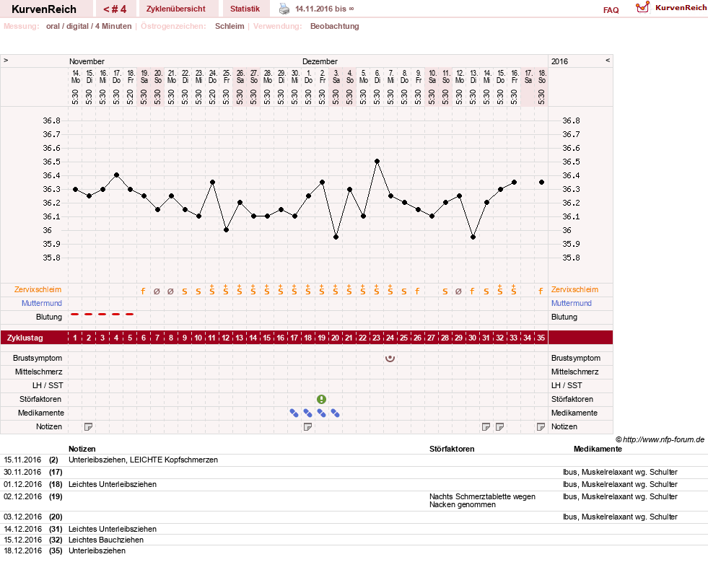Viewport: 708px width, 588px height.
Task: Click the medication pill on cycle day 19
Action: 321,413
